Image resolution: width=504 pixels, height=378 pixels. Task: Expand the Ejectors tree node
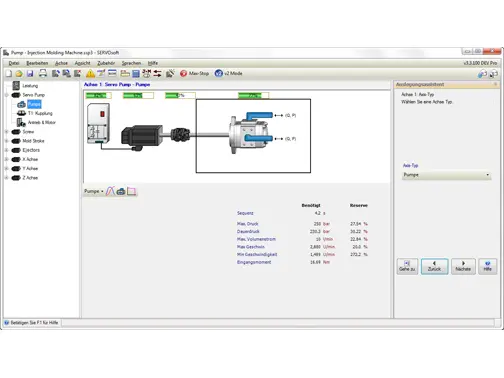[x=6, y=150]
